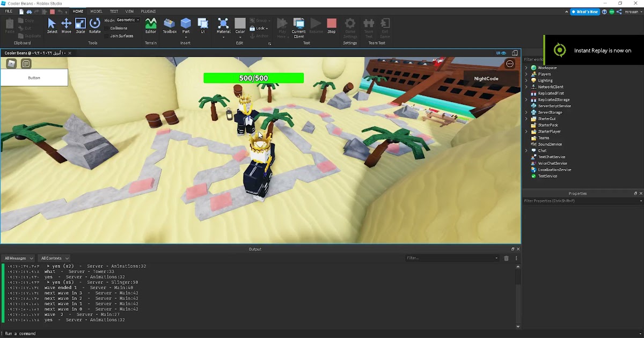
Task: Open the All Messages filter dropdown
Action: [x=18, y=258]
